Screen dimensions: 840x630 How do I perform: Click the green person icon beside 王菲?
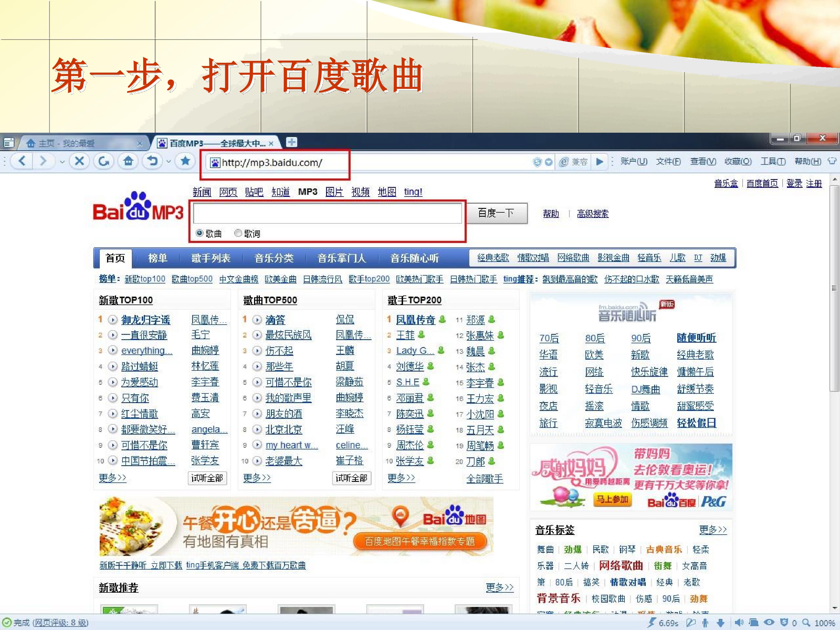(421, 335)
